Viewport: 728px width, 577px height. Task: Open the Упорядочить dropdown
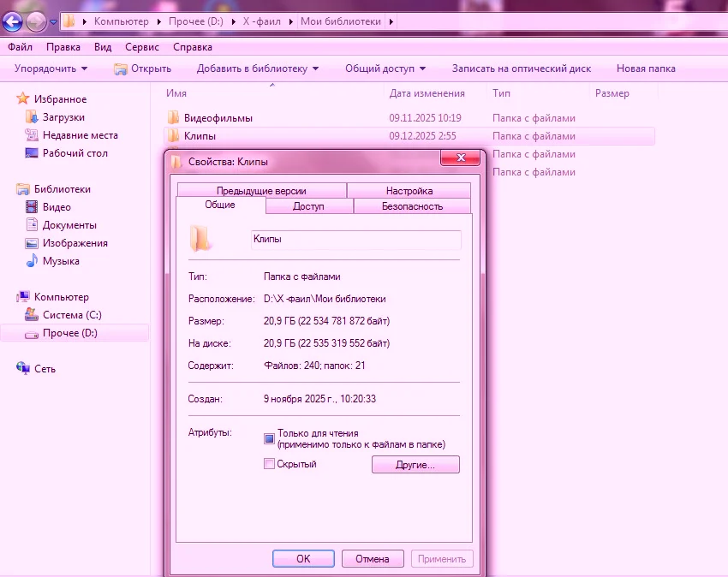(x=51, y=68)
